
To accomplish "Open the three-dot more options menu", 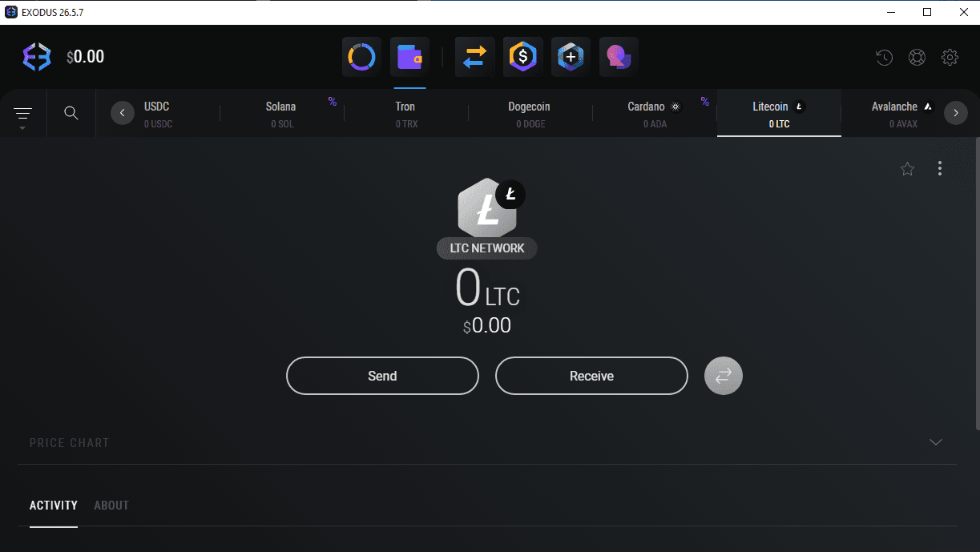I will [x=940, y=168].
